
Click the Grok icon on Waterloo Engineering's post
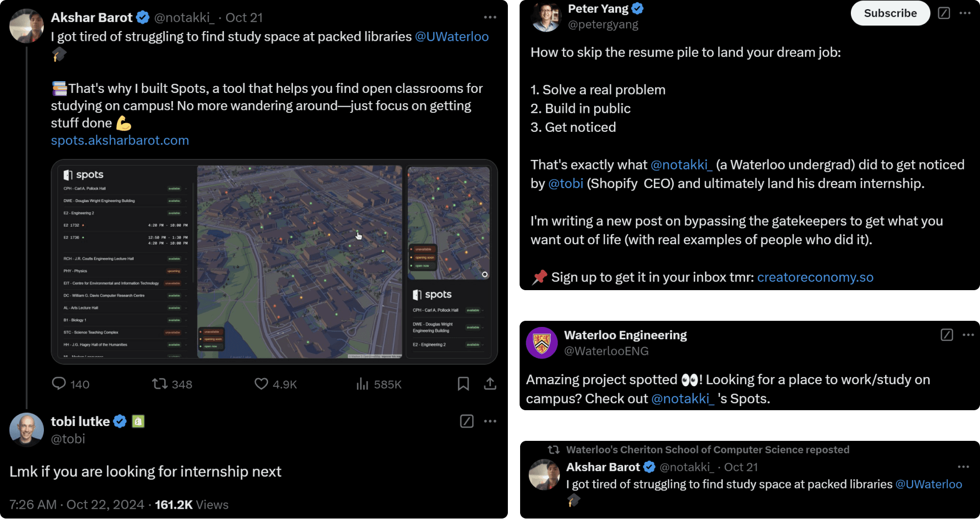[x=947, y=335]
